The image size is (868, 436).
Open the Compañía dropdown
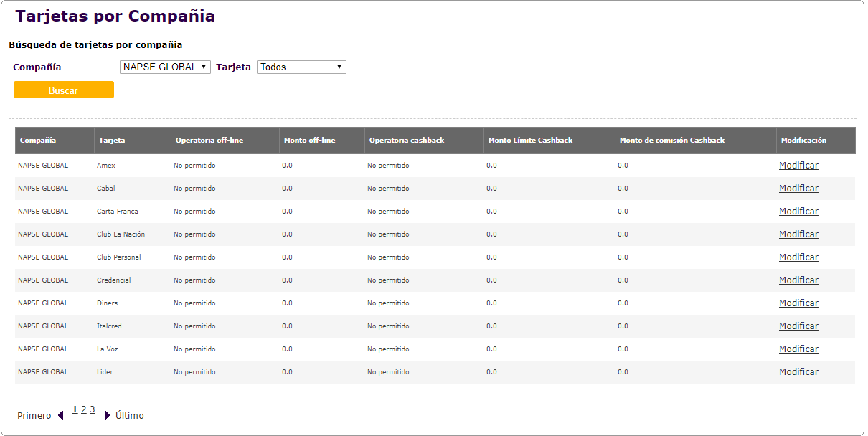click(x=165, y=67)
